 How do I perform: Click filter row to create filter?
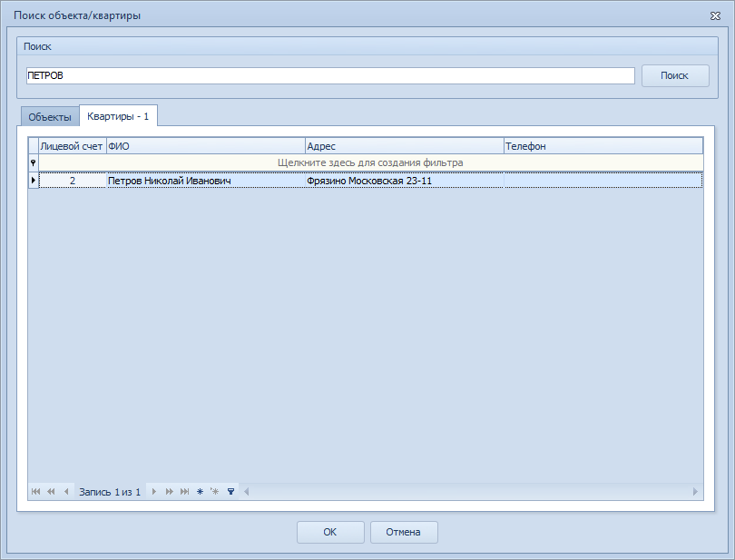point(370,162)
